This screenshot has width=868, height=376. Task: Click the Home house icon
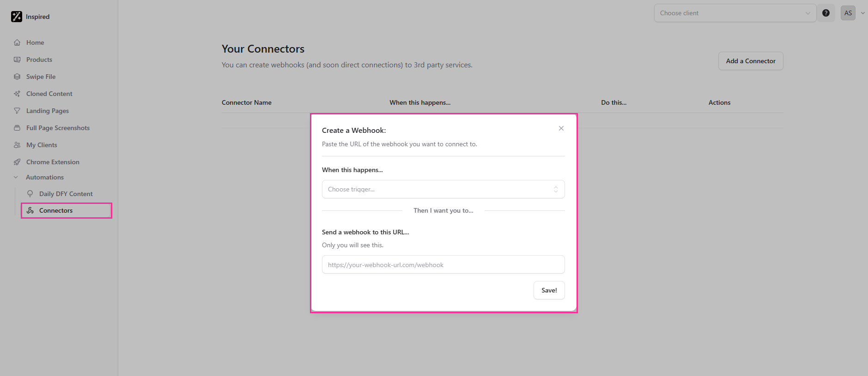[17, 42]
